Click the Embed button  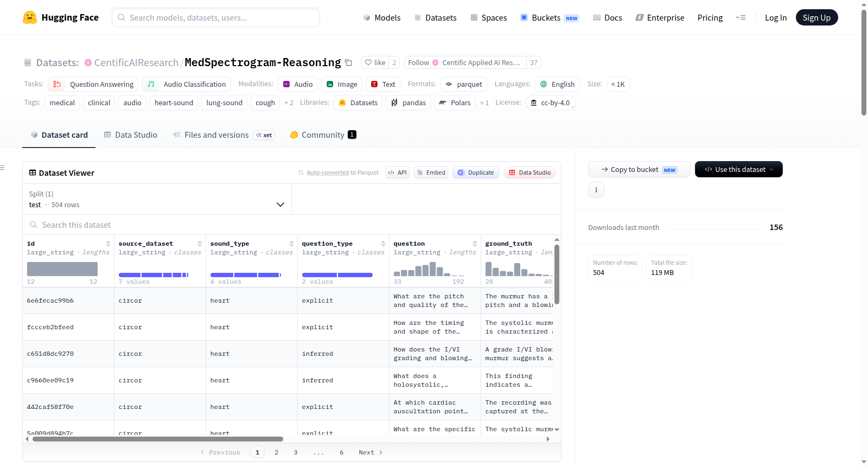431,172
